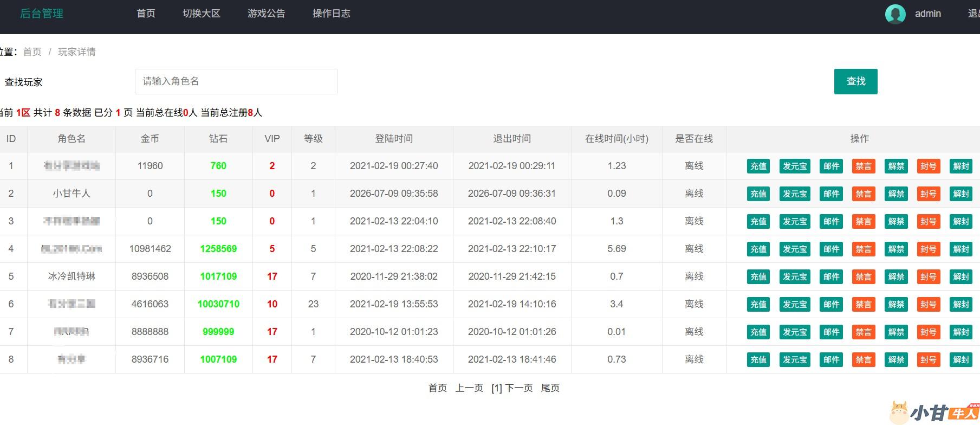
Task: Click VIP value 10
Action: tap(272, 304)
